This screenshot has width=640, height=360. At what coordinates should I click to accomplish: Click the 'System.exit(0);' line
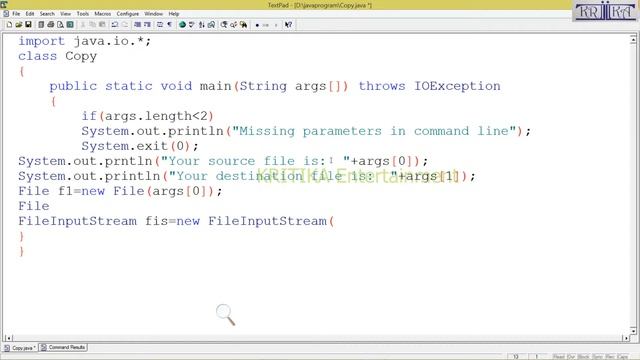pos(140,146)
